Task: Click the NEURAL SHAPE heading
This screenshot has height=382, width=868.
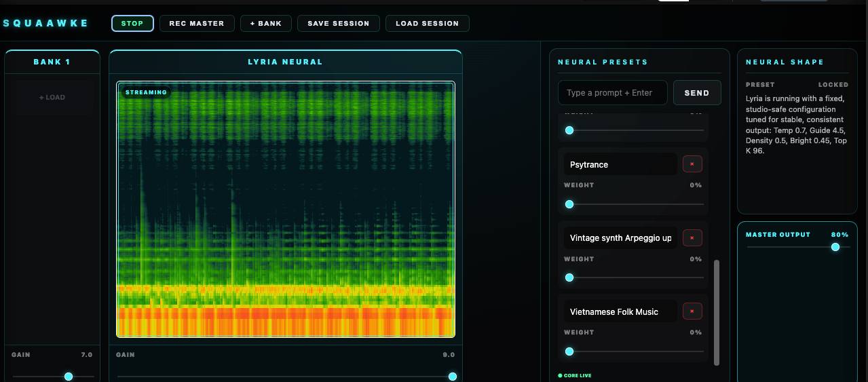Action: click(x=785, y=62)
